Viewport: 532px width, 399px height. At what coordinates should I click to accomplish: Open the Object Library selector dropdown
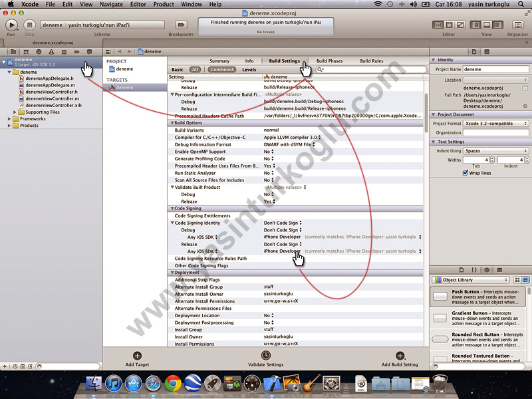tap(471, 280)
